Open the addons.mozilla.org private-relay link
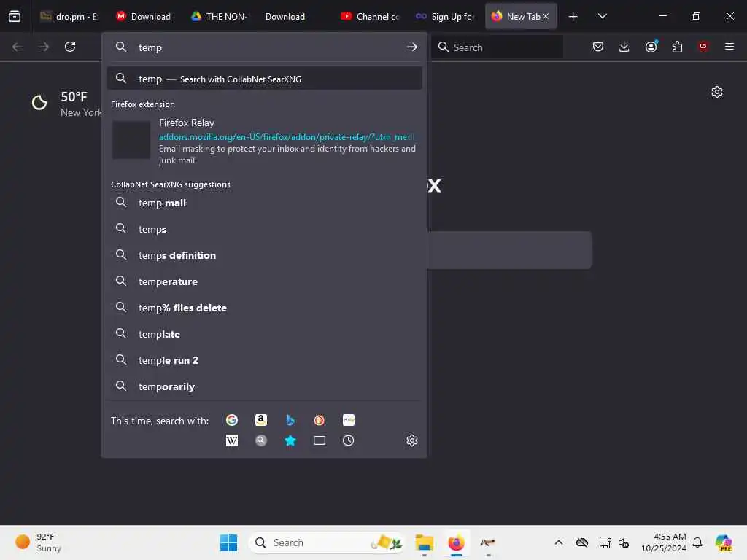Image resolution: width=747 pixels, height=560 pixels. (286, 137)
